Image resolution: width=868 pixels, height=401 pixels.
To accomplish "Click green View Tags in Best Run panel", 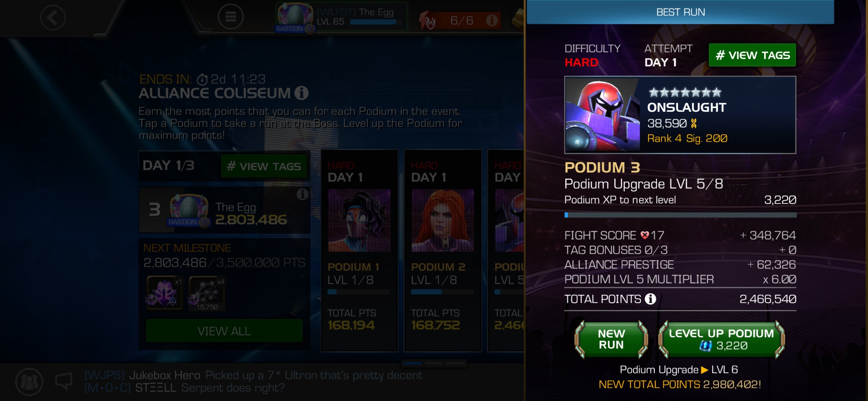I will click(752, 55).
